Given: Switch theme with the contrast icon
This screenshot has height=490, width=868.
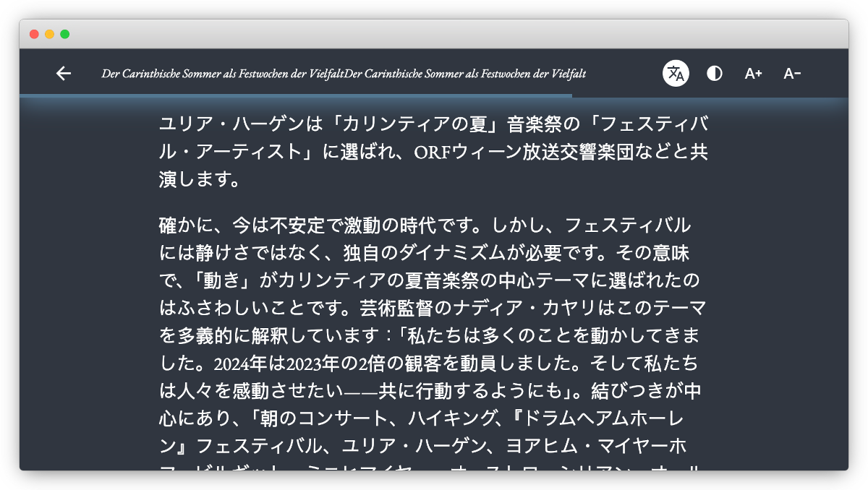Looking at the screenshot, I should pos(715,73).
